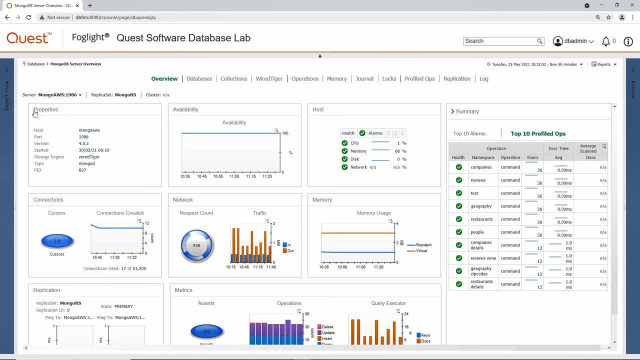Viewport: 640px width, 360px height.
Task: Open the circular info icon in the header
Action: (628, 41)
